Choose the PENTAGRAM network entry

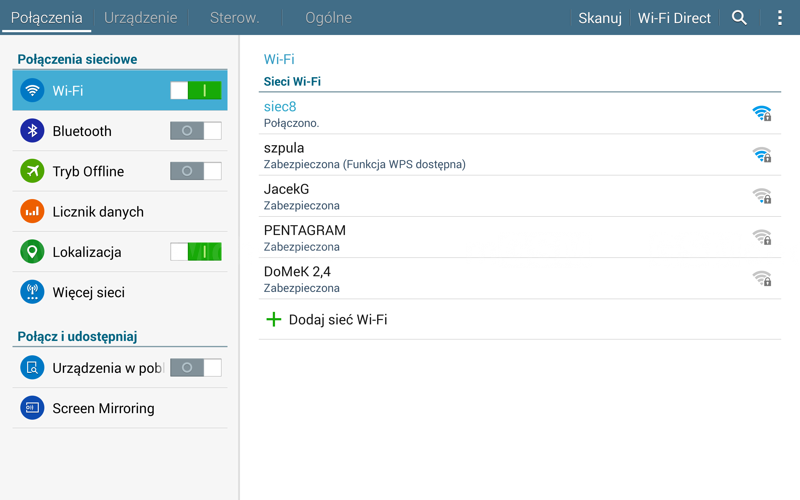pos(500,237)
